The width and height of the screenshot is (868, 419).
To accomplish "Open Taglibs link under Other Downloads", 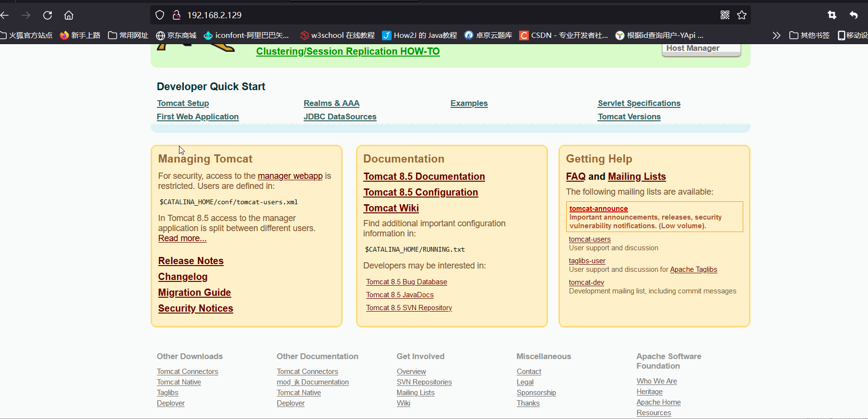I will [167, 393].
